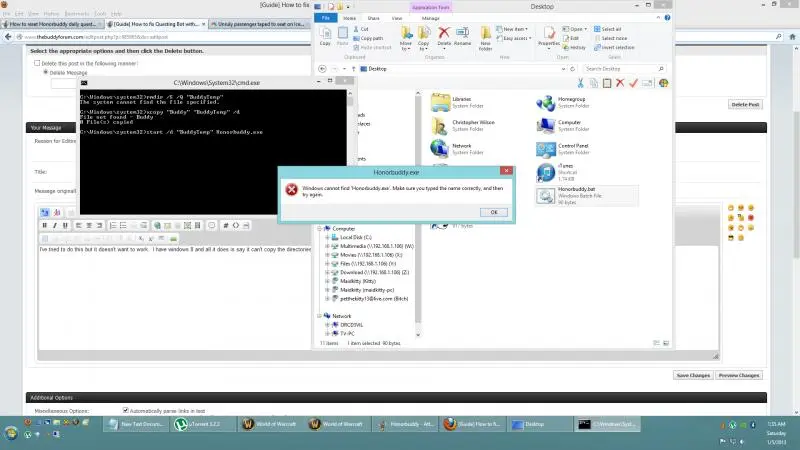
Task: Click the cmd.exe window vertical scrollbar
Action: click(350, 152)
